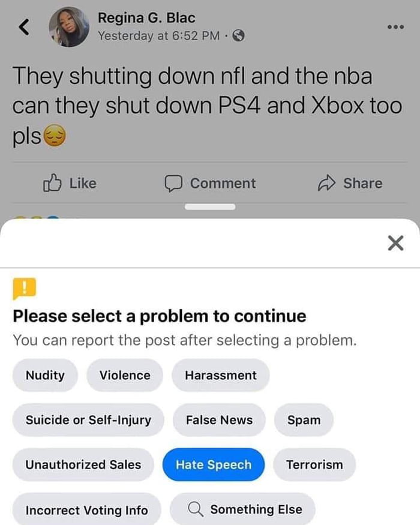Tap the Share arrow icon

(x=326, y=183)
